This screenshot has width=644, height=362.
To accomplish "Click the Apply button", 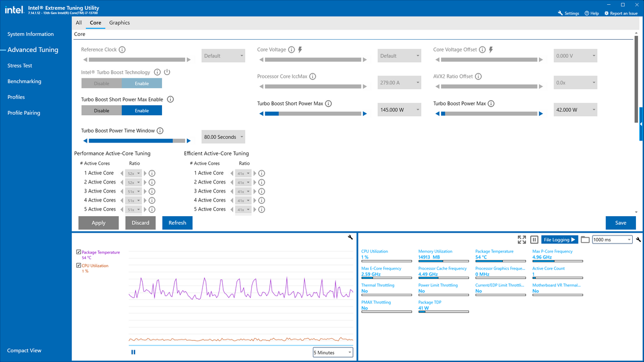I will tap(99, 223).
